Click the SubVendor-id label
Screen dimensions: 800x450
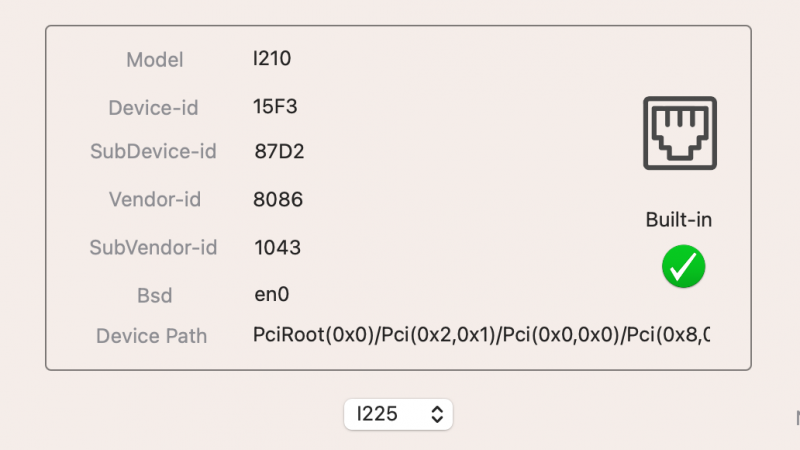click(153, 247)
